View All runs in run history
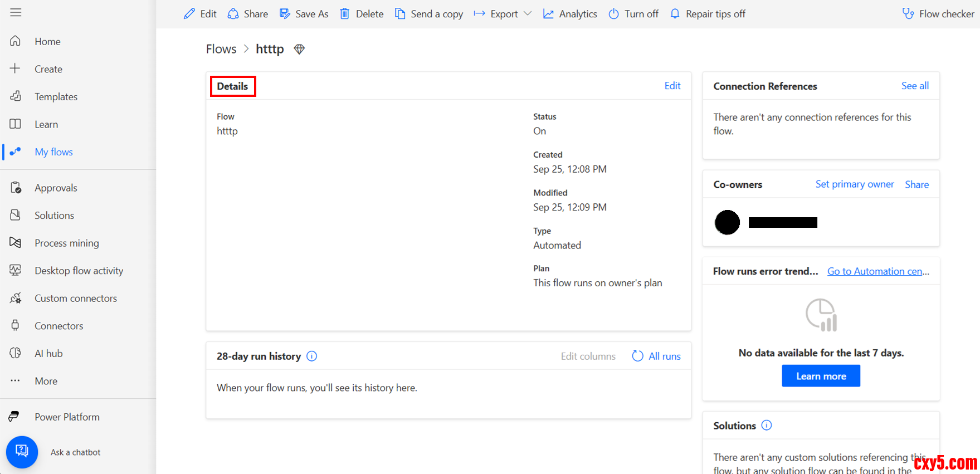980x474 pixels. pyautogui.click(x=664, y=356)
